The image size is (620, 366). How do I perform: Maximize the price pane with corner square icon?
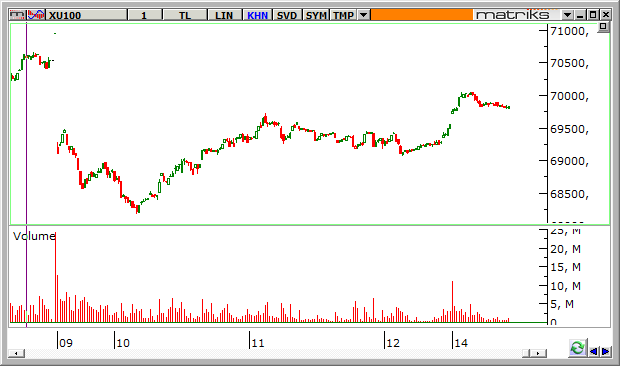click(603, 26)
